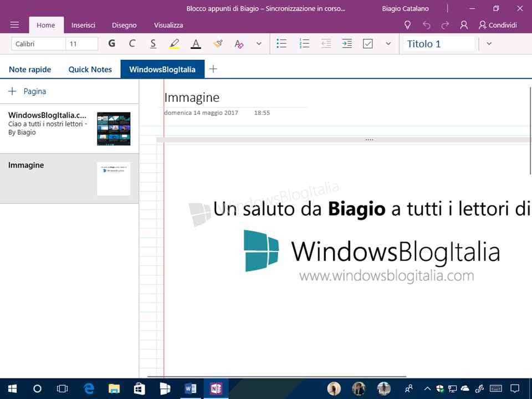Add a new page with + Pagina

click(x=27, y=91)
